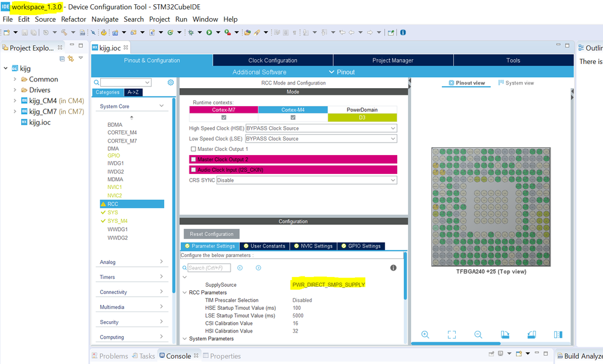Open the Project menu

coord(159,19)
